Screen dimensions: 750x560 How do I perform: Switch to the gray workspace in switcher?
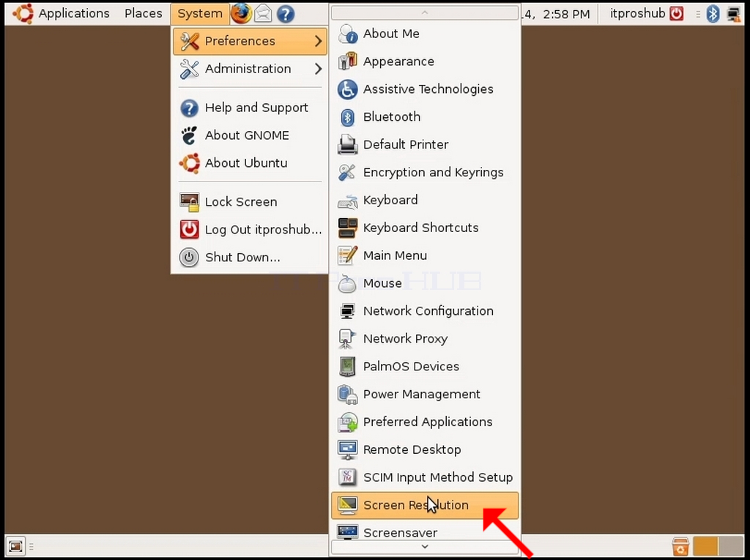click(x=731, y=546)
